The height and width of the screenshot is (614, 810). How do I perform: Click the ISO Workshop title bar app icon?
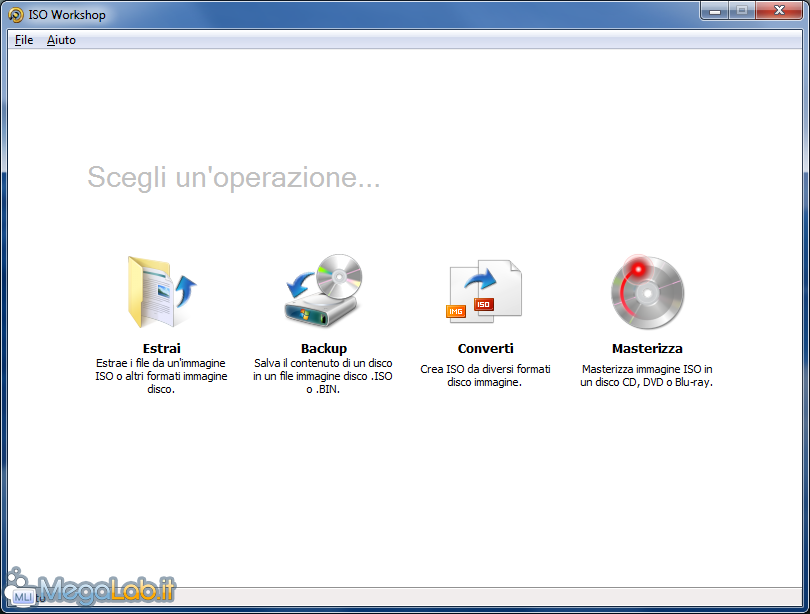click(x=16, y=15)
